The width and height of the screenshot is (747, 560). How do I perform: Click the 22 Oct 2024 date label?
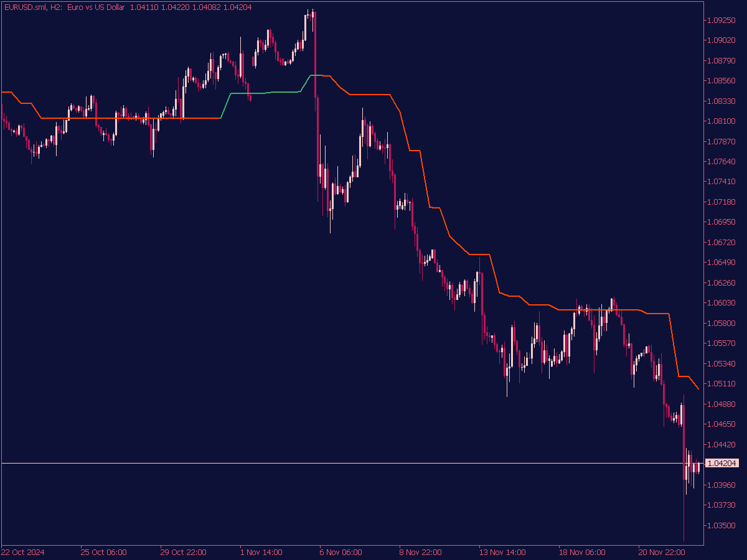click(22, 552)
